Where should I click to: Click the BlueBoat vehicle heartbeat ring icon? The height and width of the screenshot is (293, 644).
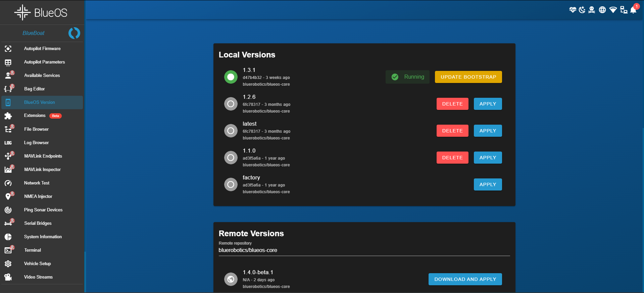[74, 33]
